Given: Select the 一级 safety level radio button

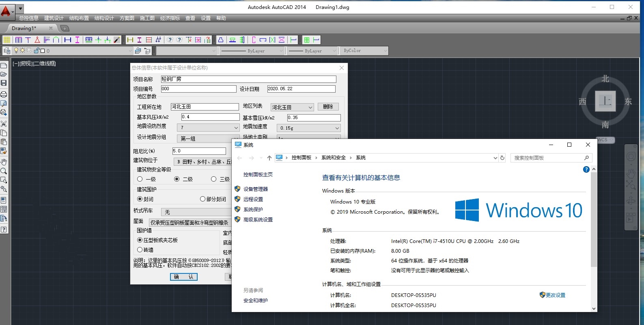Looking at the screenshot, I should [x=140, y=179].
